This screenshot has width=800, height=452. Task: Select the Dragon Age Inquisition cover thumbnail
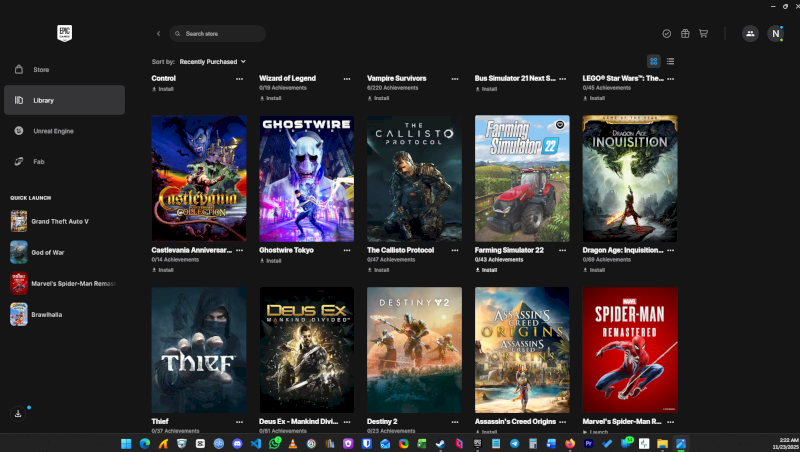click(630, 178)
